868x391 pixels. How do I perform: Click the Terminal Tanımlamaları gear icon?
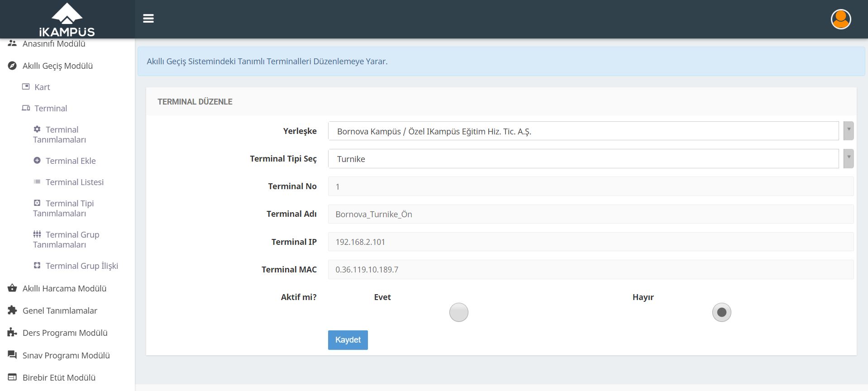tap(37, 129)
